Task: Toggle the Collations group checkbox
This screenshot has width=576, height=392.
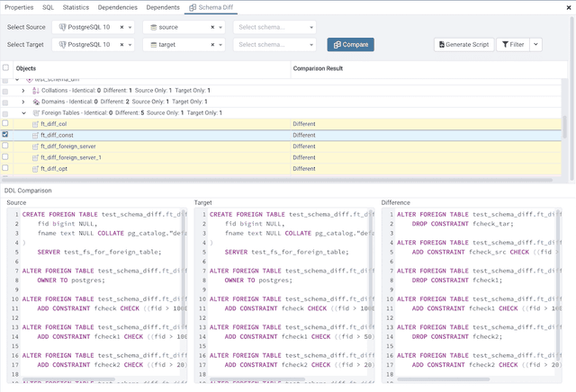Action: (5, 91)
